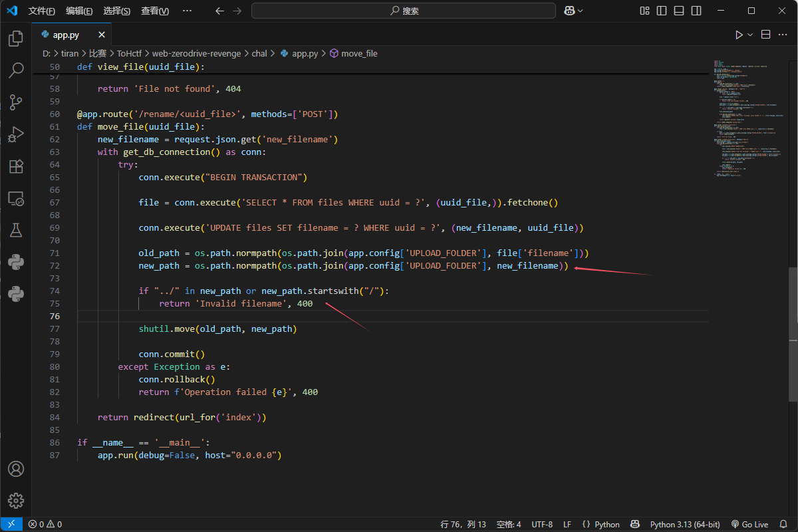Screen dimensions: 798x532
Task: Select the app.py editor tab
Action: tap(66, 35)
